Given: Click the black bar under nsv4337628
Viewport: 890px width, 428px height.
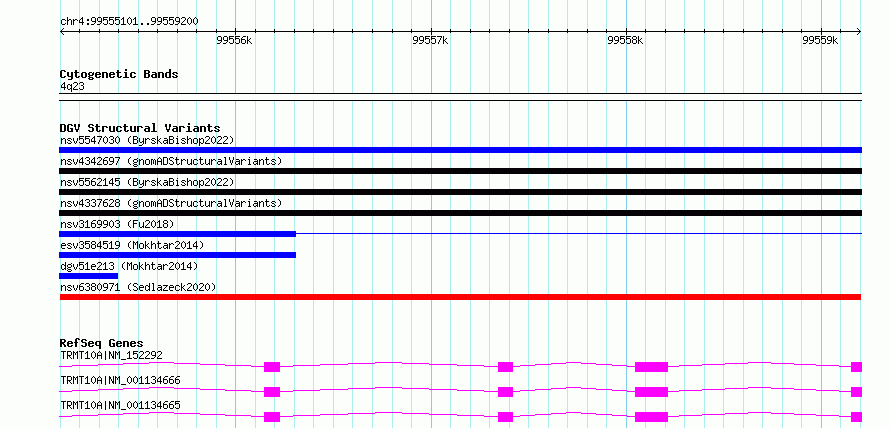Looking at the screenshot, I should [x=460, y=213].
